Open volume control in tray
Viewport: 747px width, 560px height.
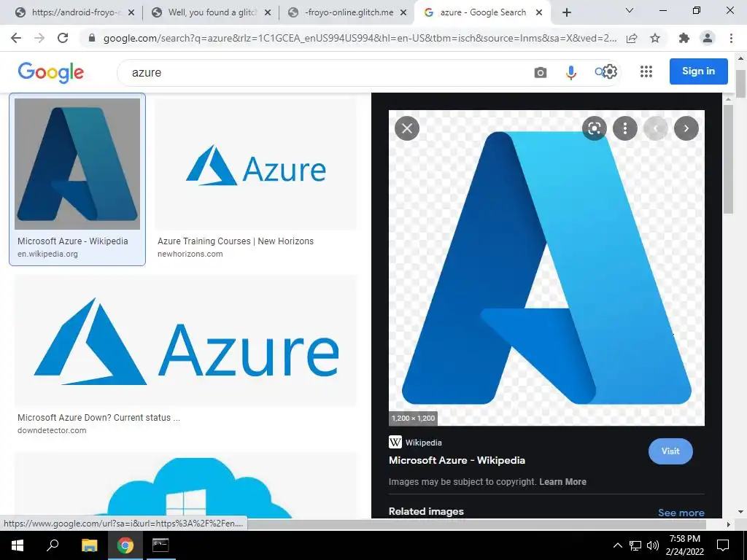tap(653, 545)
